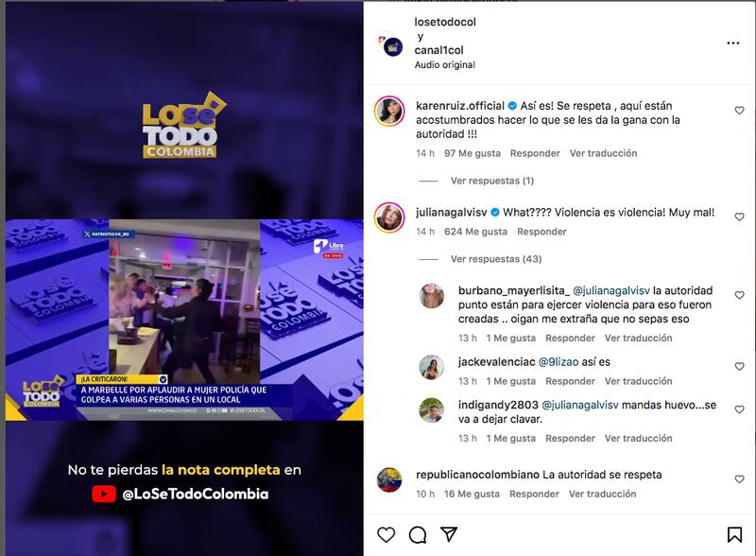Open republicanocolombiano profile avatar
Screen dimensions: 756x556
389,480
